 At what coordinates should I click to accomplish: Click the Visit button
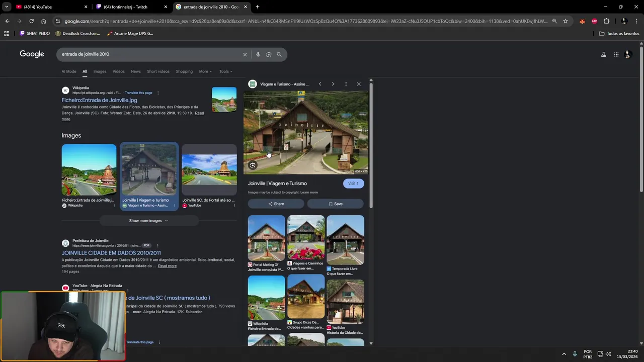point(354,184)
